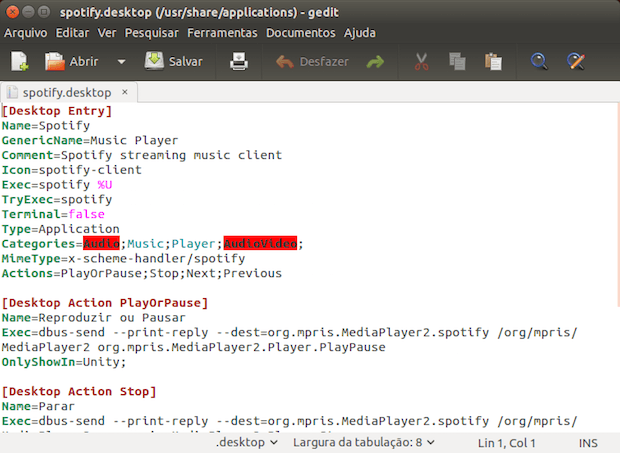The image size is (620, 453).
Task: Open Largura da tabulação dropdown
Action: (x=363, y=442)
